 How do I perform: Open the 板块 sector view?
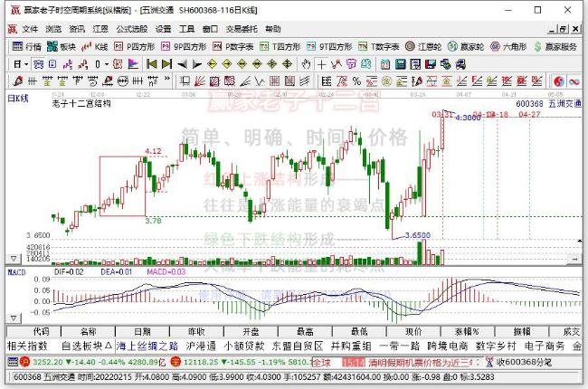(x=62, y=46)
